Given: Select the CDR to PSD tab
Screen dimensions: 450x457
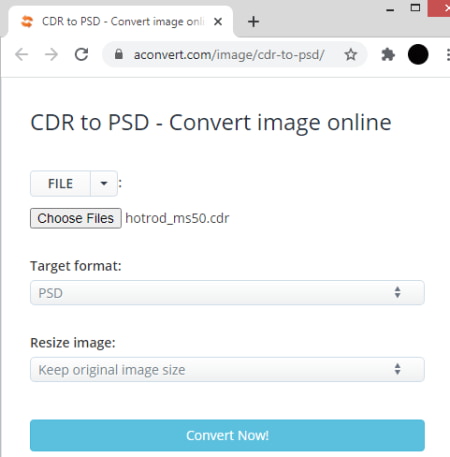Looking at the screenshot, I should (x=121, y=21).
